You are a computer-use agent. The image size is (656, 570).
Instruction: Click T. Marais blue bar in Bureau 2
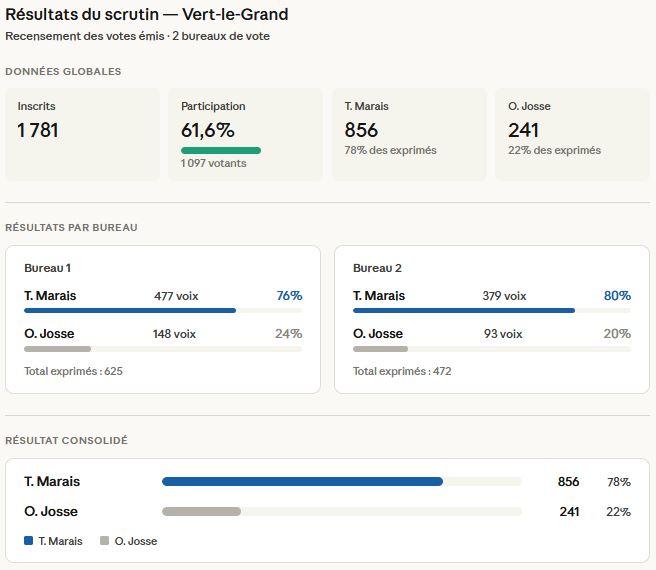[464, 311]
